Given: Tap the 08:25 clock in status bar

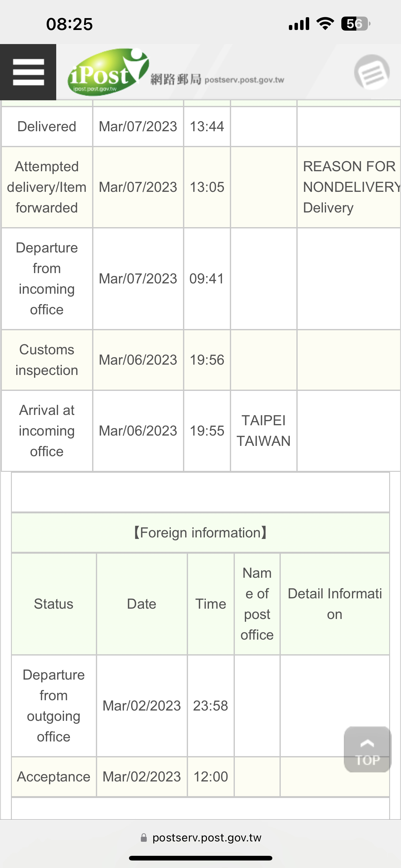Looking at the screenshot, I should (x=69, y=24).
